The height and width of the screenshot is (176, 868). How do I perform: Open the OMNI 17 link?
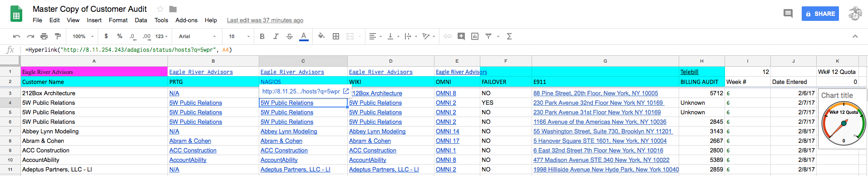pyautogui.click(x=448, y=141)
